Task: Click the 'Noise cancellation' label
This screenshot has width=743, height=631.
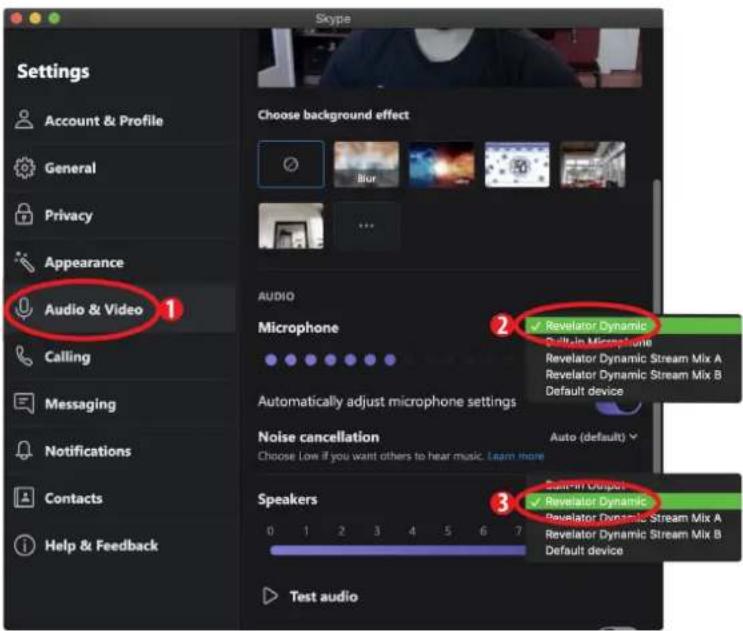Action: (318, 437)
